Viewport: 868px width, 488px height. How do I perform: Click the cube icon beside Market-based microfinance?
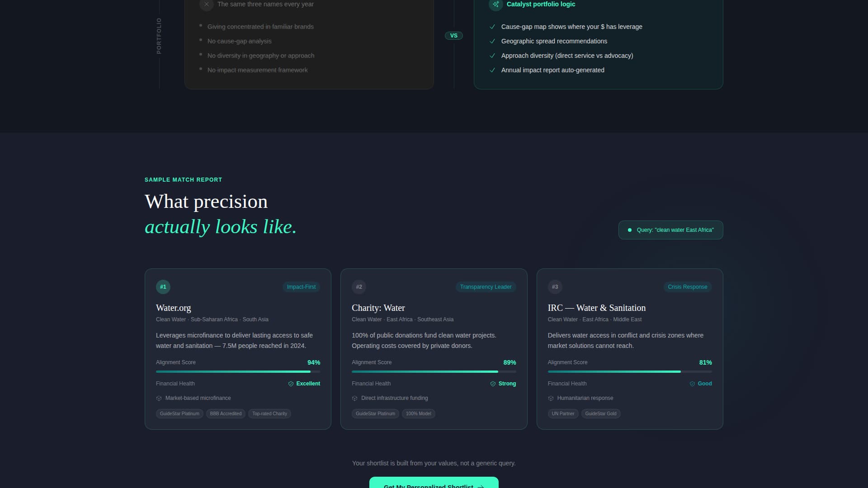tap(159, 399)
